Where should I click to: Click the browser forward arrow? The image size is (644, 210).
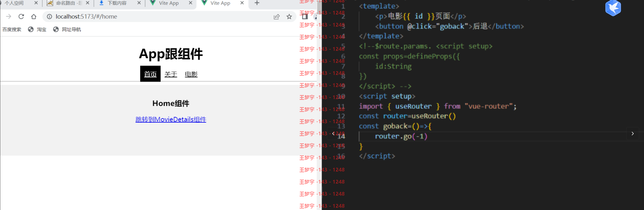tap(9, 17)
